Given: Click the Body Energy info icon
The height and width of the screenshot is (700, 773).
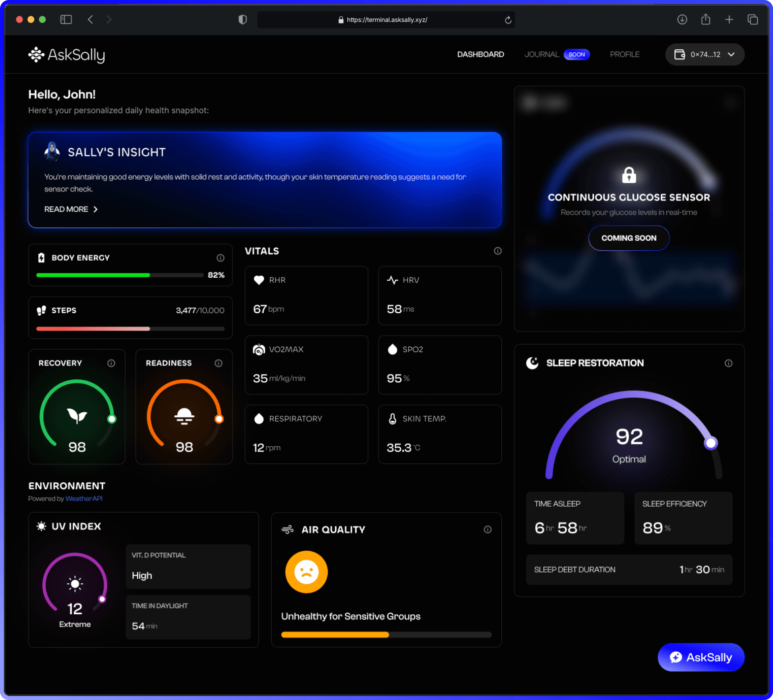Looking at the screenshot, I should coord(220,258).
